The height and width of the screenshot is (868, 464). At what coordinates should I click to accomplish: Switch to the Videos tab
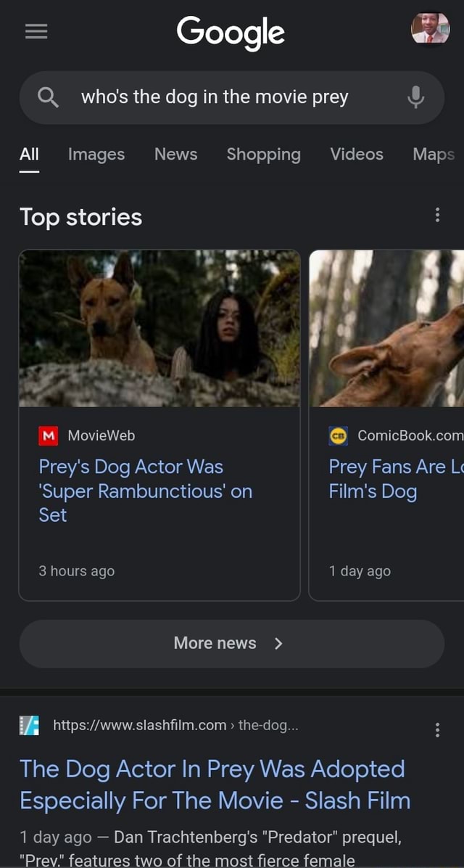(x=356, y=154)
